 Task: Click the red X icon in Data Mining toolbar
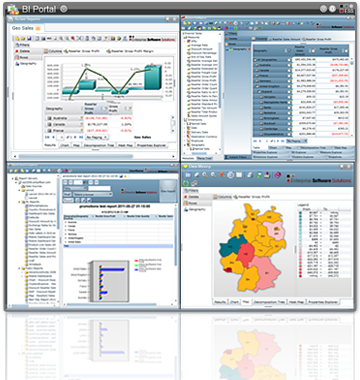click(x=222, y=175)
